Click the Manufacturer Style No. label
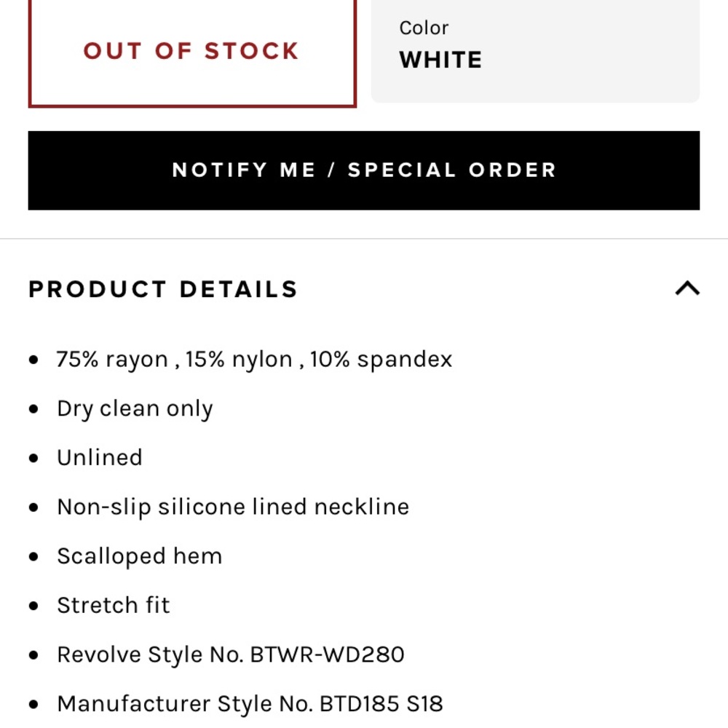This screenshot has width=728, height=728. [x=184, y=704]
